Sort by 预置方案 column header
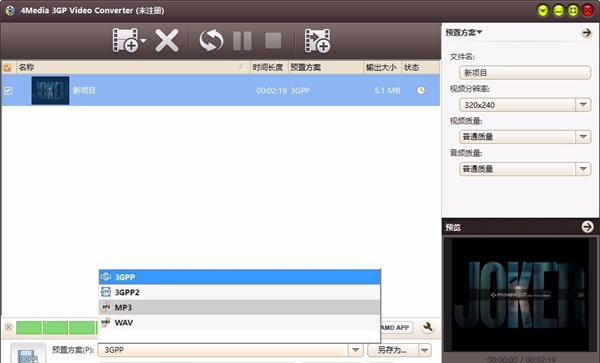The height and width of the screenshot is (363, 600). point(325,67)
